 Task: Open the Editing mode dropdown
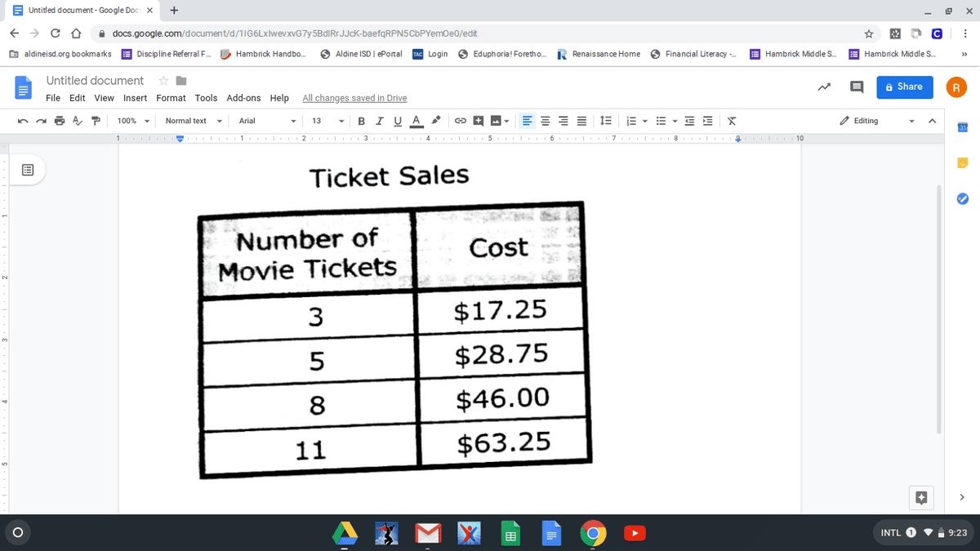point(878,121)
